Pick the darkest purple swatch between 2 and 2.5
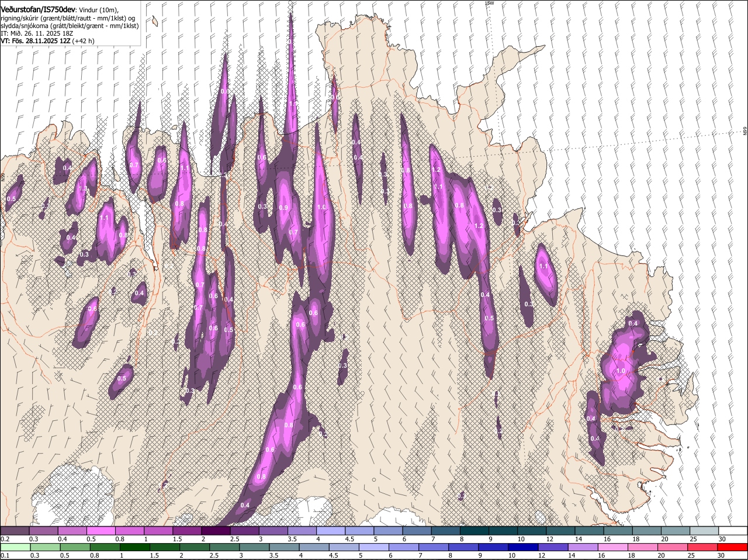748x560 pixels. tap(216, 531)
